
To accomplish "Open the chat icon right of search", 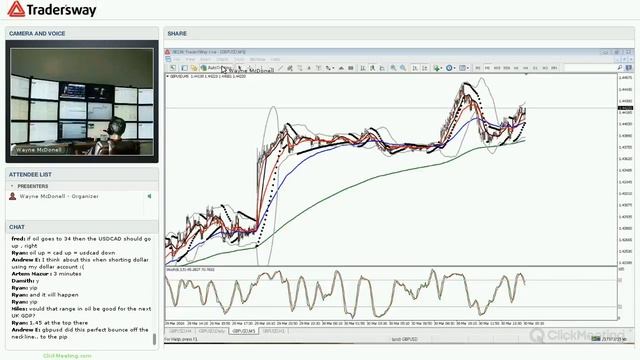I will point(629,68).
